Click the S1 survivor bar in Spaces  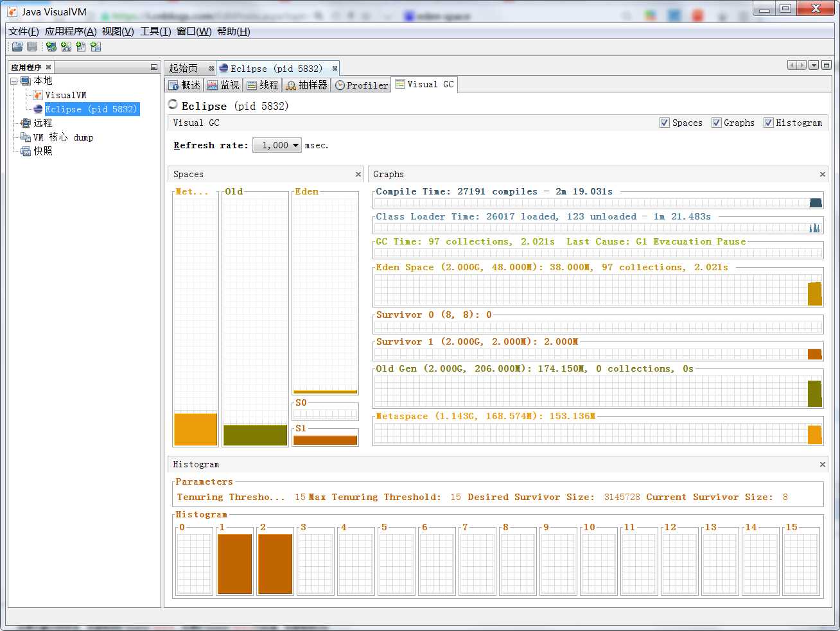pos(325,440)
